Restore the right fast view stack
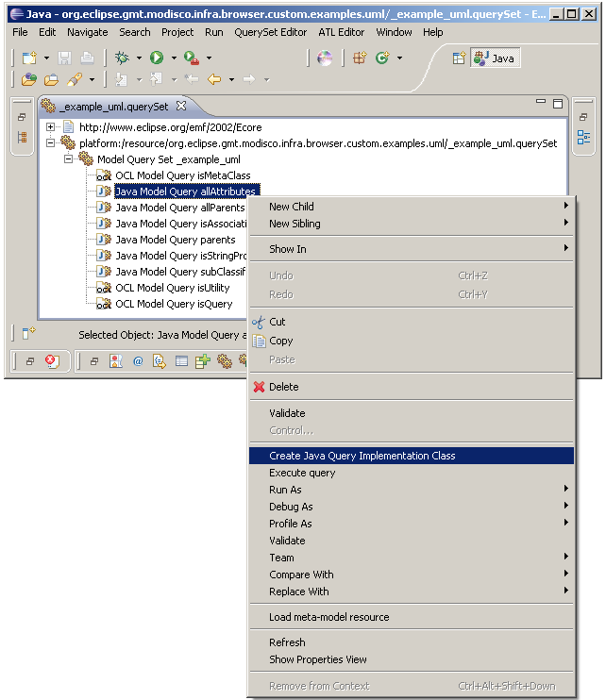This screenshot has height=700, width=606. tap(583, 117)
